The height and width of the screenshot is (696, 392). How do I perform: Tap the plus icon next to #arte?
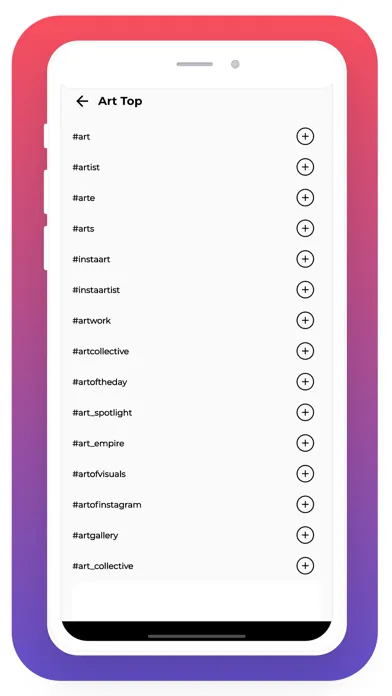[x=305, y=198]
